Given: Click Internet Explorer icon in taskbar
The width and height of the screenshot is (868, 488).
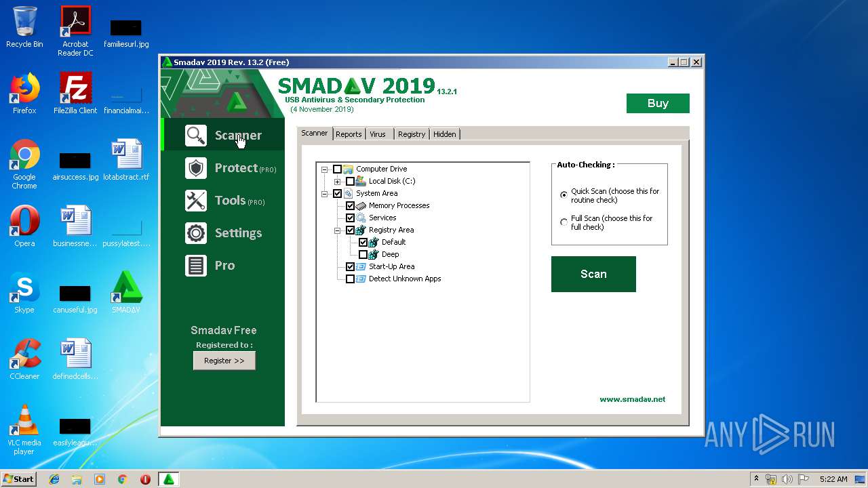Looking at the screenshot, I should point(54,479).
